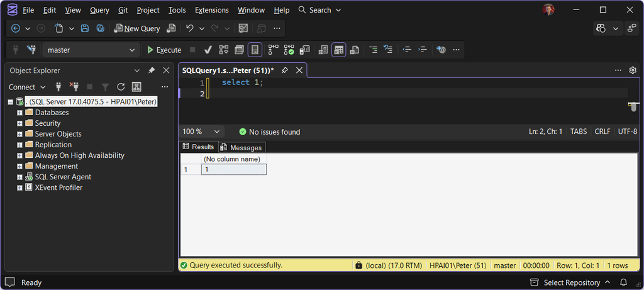Pin the SQLQuery1 tab with its pin toggle

[284, 70]
